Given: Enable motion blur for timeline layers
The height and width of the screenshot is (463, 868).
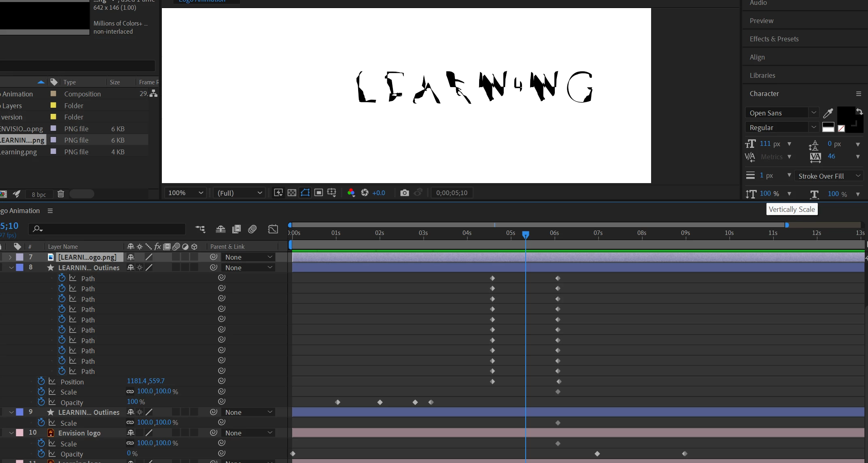Looking at the screenshot, I should click(253, 229).
